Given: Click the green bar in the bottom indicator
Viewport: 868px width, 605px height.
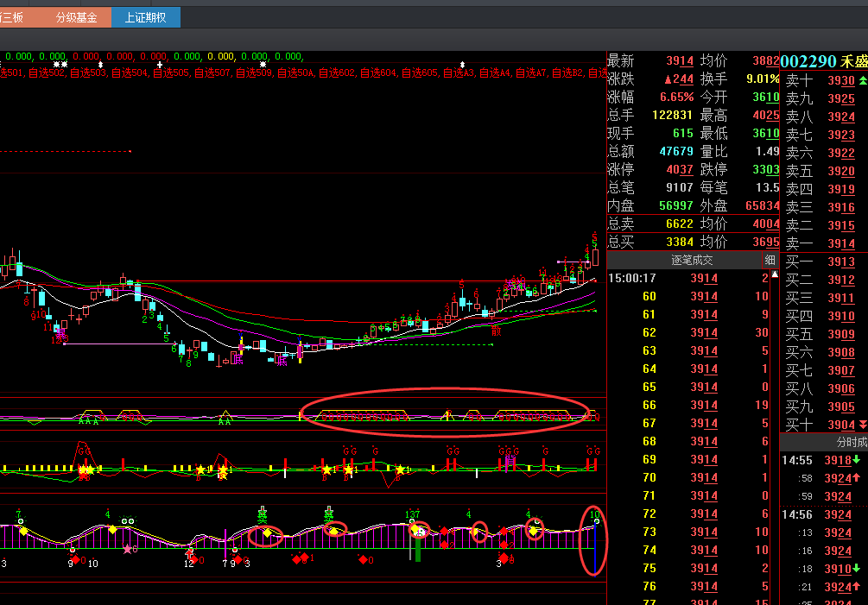Looking at the screenshot, I should [x=418, y=551].
